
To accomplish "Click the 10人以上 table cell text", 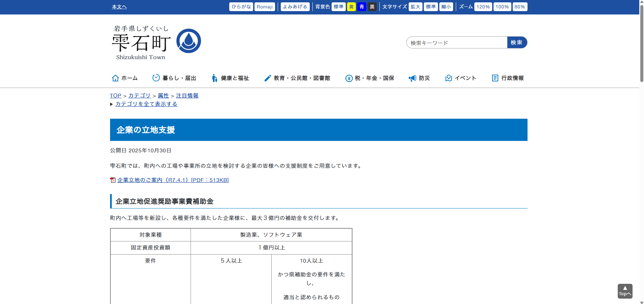I will 312,261.
